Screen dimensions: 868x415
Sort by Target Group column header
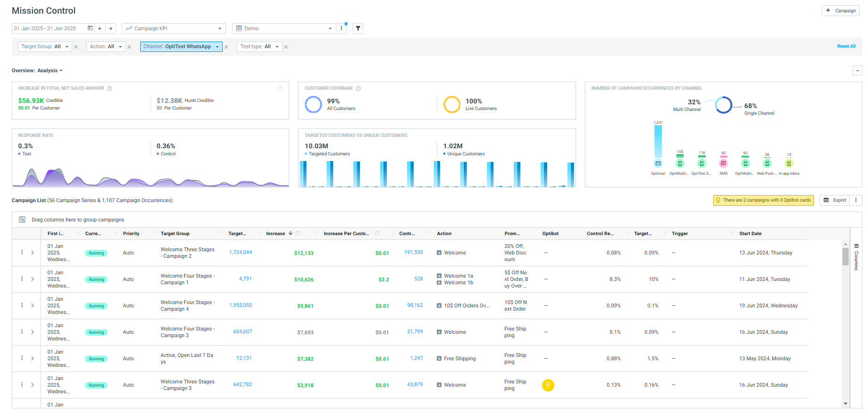[x=175, y=234]
